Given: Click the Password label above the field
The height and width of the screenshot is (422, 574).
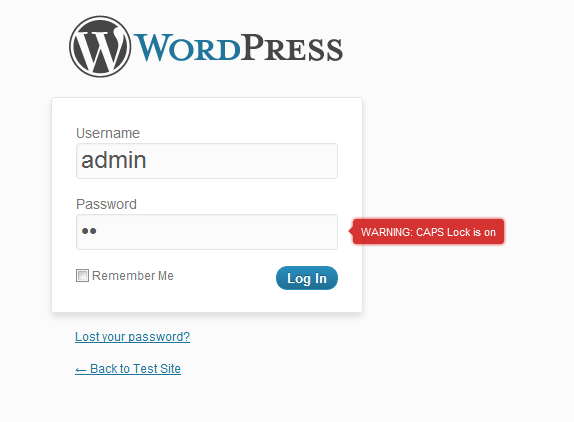Looking at the screenshot, I should tap(106, 204).
